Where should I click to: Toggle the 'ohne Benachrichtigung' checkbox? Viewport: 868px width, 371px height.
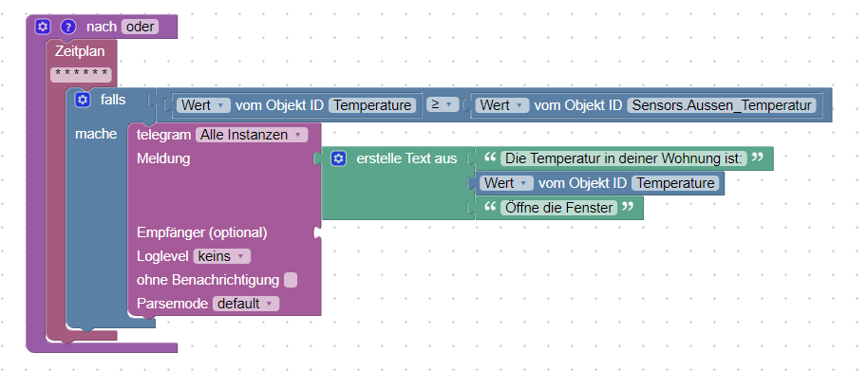(x=291, y=280)
